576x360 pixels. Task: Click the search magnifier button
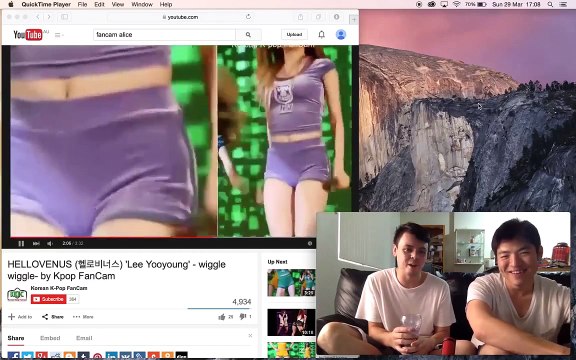coord(248,35)
